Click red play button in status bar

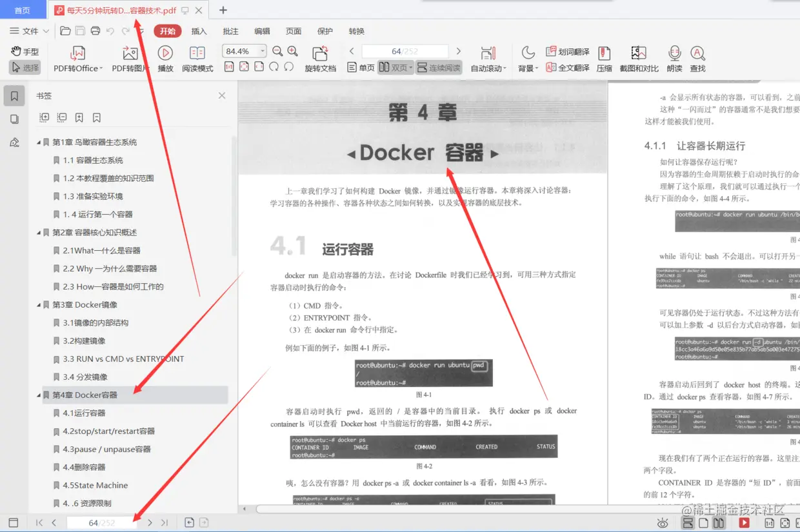point(744,523)
